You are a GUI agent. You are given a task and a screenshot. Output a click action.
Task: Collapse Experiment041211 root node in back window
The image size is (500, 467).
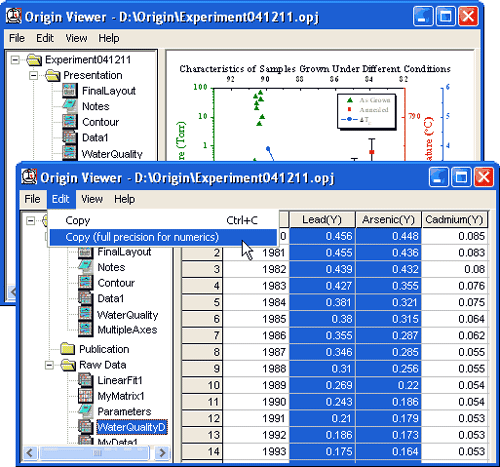click(15, 60)
